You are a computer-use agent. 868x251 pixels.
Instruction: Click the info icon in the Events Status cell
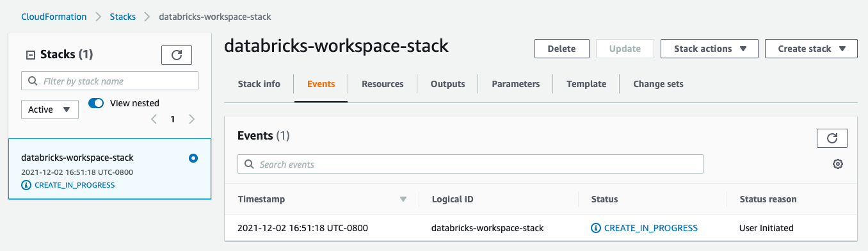tap(596, 228)
